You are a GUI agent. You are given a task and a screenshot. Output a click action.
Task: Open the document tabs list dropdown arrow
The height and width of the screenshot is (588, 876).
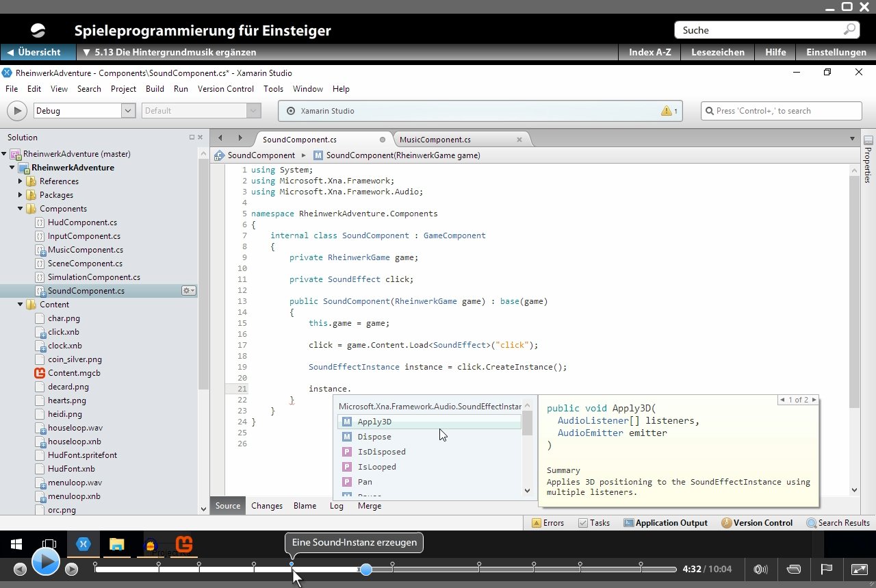(852, 139)
